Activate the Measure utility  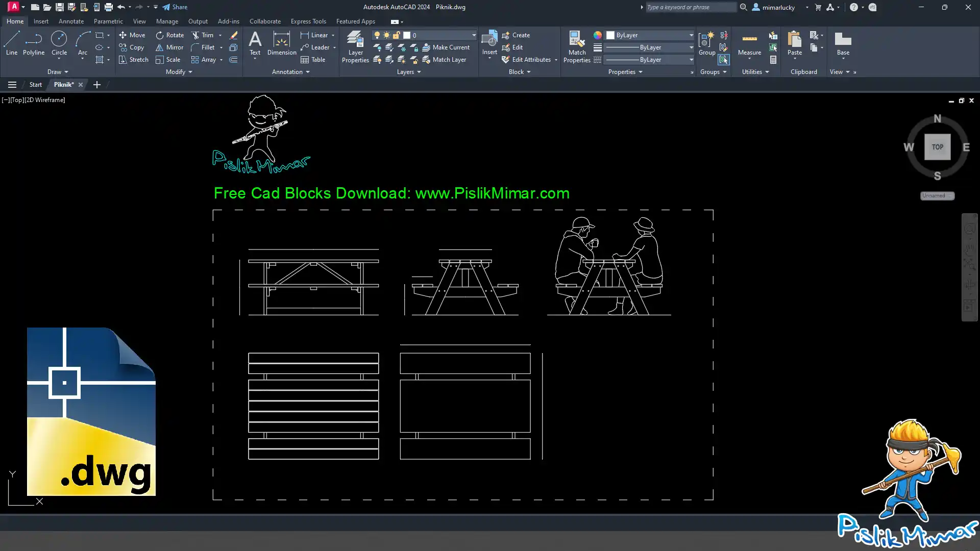point(749,43)
